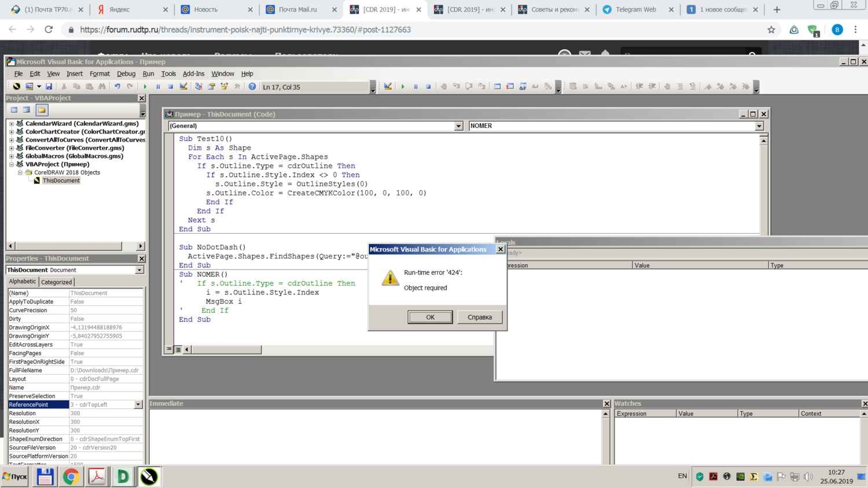Switch to the Alphabetic properties tab
This screenshot has height=488, width=868.
click(23, 282)
